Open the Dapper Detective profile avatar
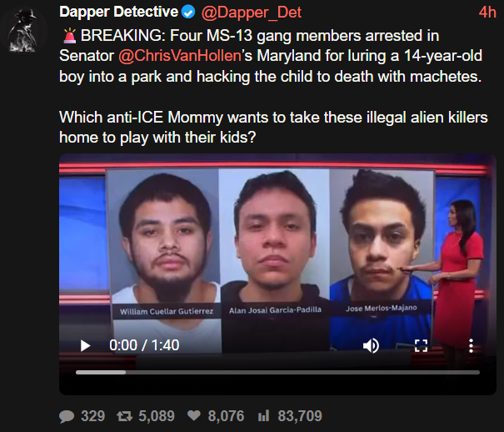This screenshot has height=432, width=504. tap(23, 30)
